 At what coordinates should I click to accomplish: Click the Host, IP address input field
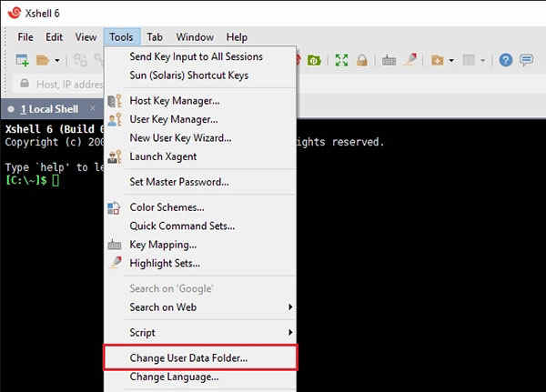tap(69, 85)
